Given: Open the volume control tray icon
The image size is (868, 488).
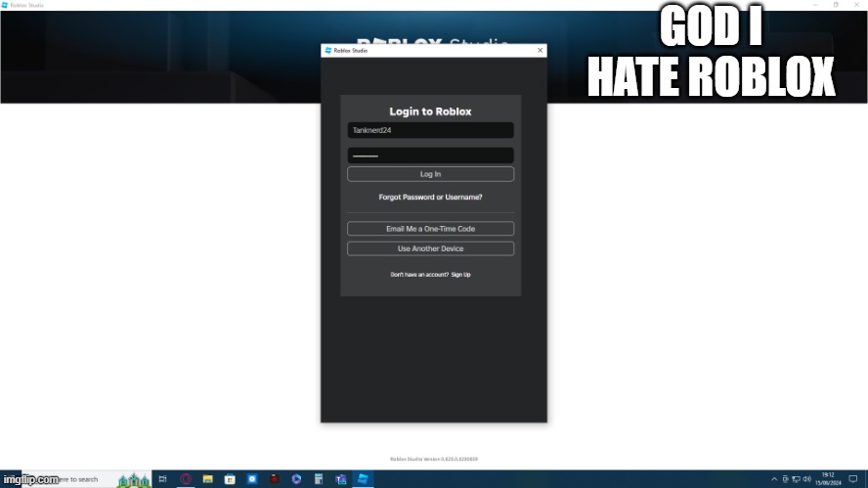Looking at the screenshot, I should point(807,479).
